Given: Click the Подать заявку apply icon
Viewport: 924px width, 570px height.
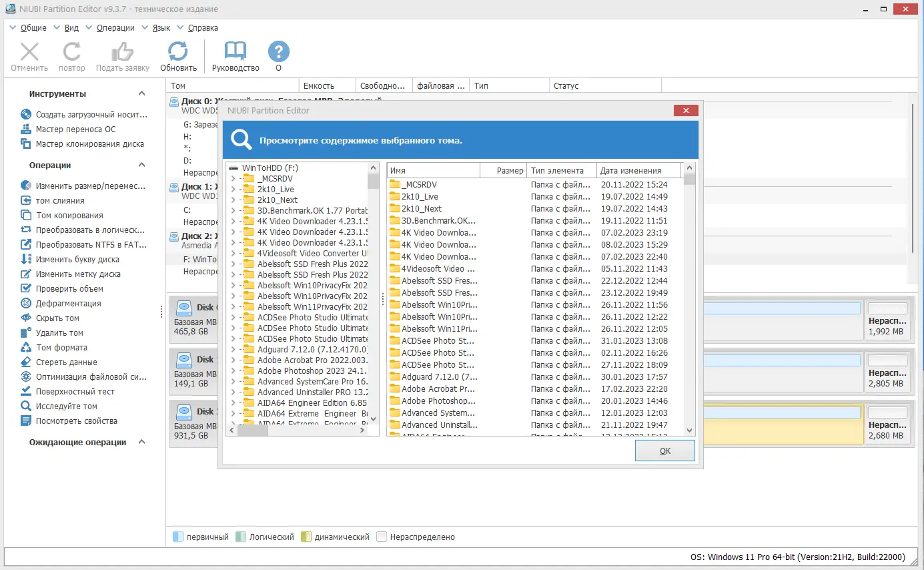Looking at the screenshot, I should coord(123,52).
